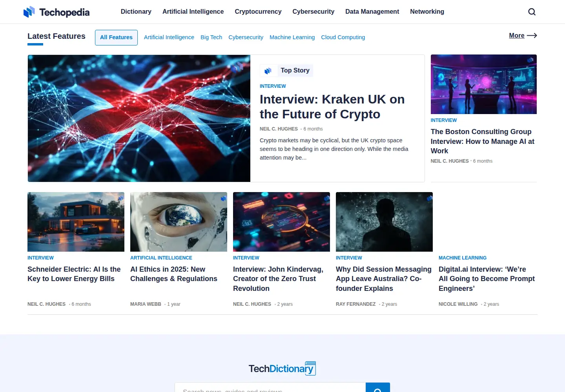Open Cybersecurity in the top navigation
The height and width of the screenshot is (392, 565).
pyautogui.click(x=313, y=12)
